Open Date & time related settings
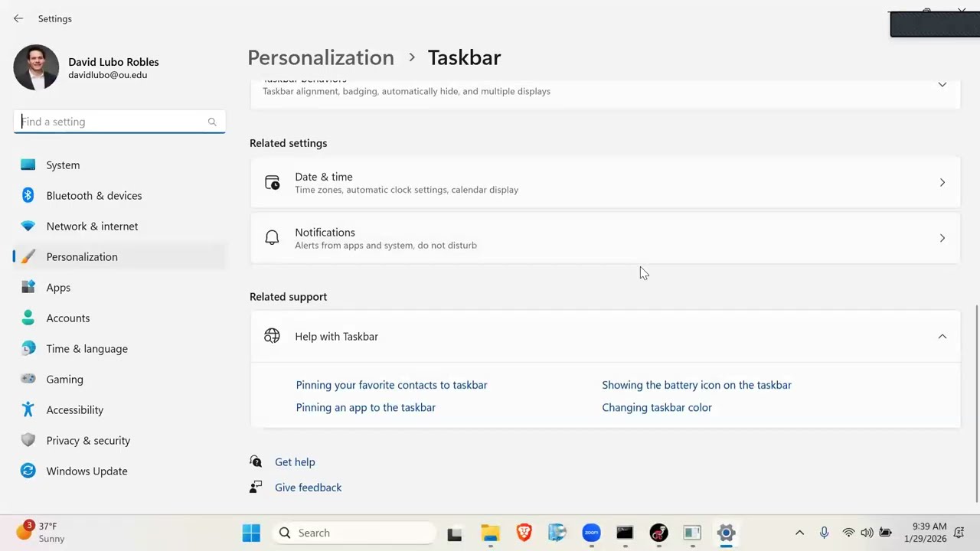This screenshot has height=551, width=980. tap(605, 182)
